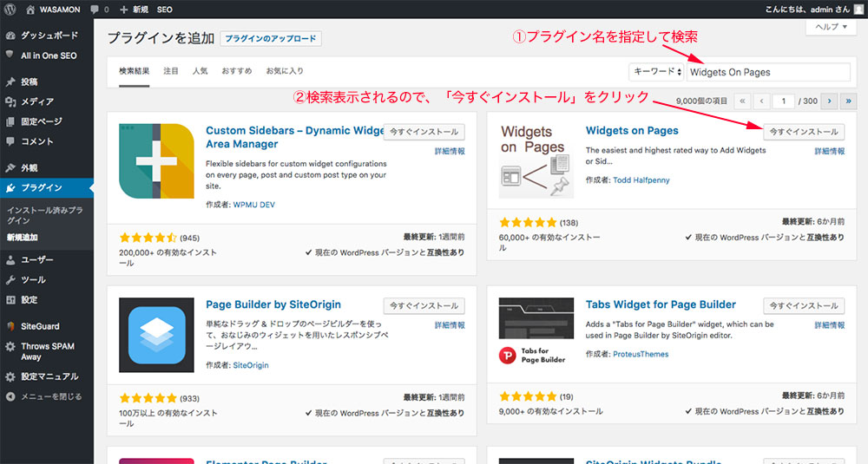The width and height of the screenshot is (868, 464).
Task: Install Tabs Widget for Page Builder now
Action: coord(804,306)
